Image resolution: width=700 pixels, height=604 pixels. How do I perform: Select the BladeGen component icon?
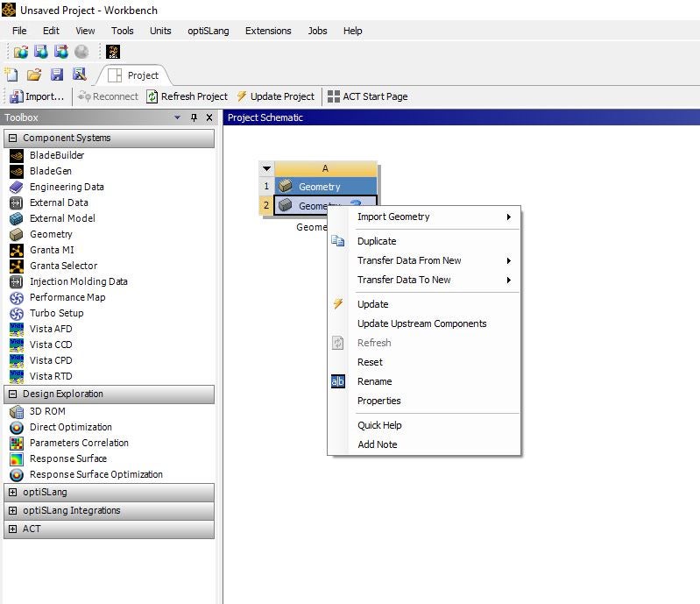(x=17, y=171)
